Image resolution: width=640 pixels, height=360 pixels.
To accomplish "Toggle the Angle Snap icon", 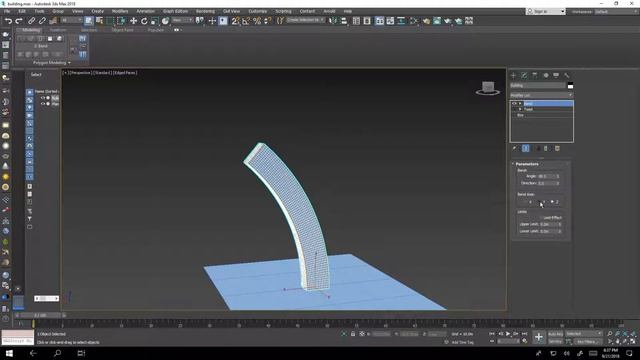I will coord(246,21).
